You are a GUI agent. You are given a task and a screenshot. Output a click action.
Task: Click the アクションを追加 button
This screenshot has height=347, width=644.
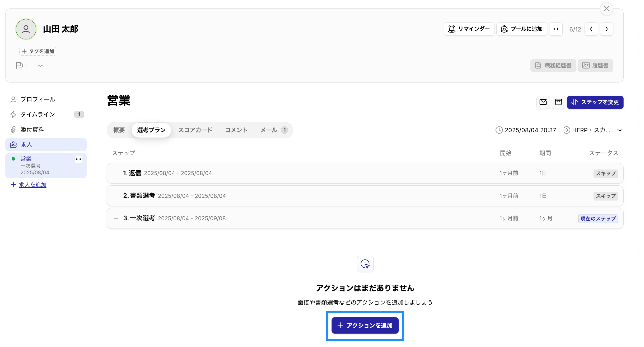[x=365, y=325]
